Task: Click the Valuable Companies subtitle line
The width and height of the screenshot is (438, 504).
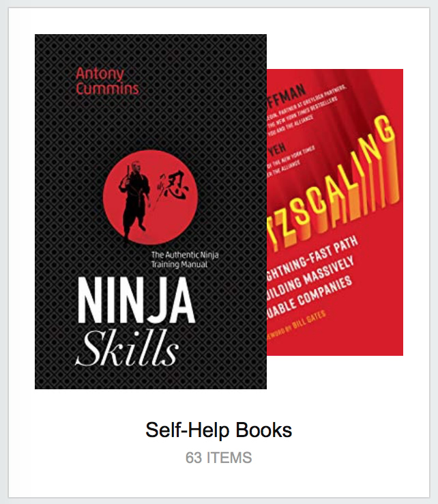Action: [x=310, y=297]
